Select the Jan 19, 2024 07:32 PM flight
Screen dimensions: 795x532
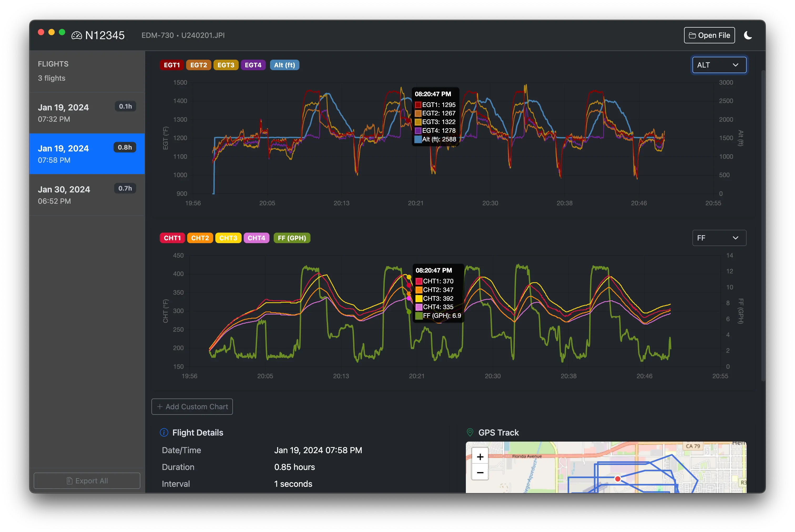click(x=87, y=113)
